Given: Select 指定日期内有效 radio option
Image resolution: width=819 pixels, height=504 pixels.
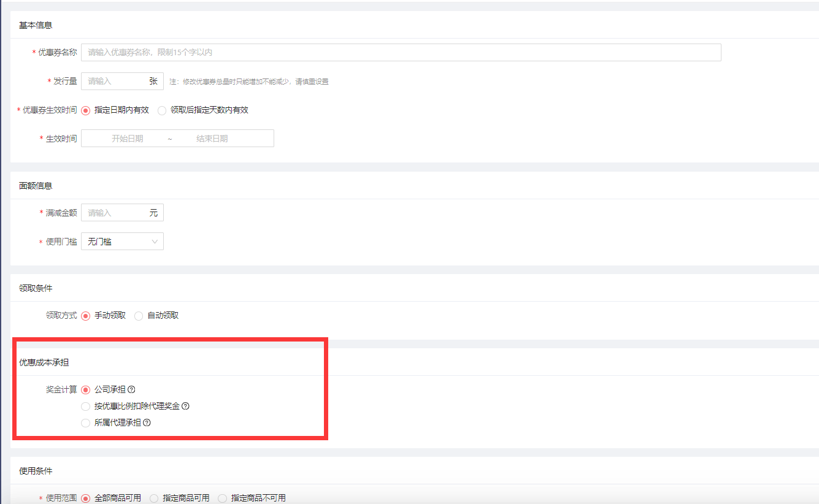Looking at the screenshot, I should [x=86, y=110].
